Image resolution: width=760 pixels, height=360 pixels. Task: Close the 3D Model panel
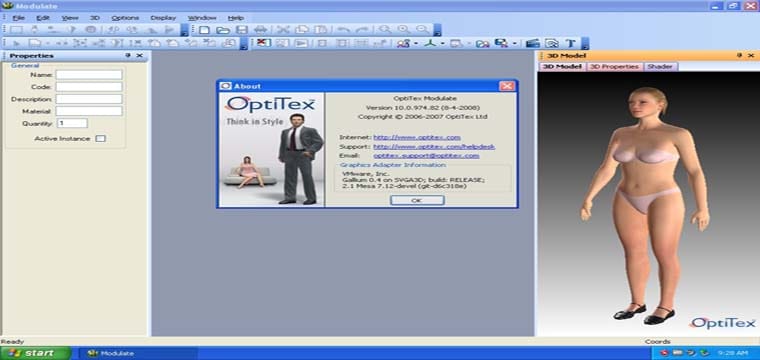point(751,55)
